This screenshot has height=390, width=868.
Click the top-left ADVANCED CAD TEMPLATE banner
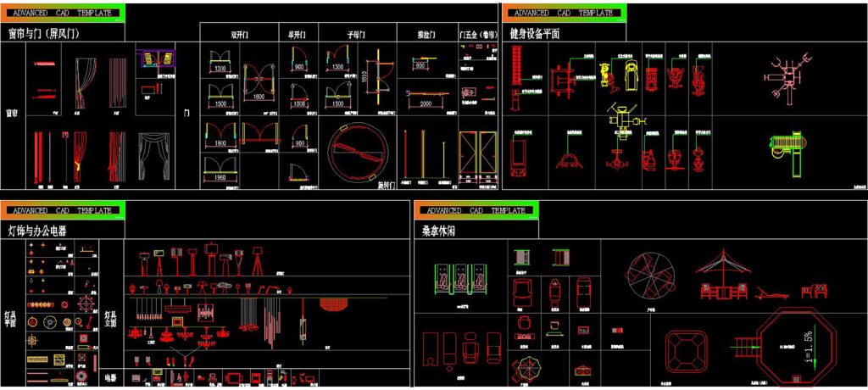point(63,14)
